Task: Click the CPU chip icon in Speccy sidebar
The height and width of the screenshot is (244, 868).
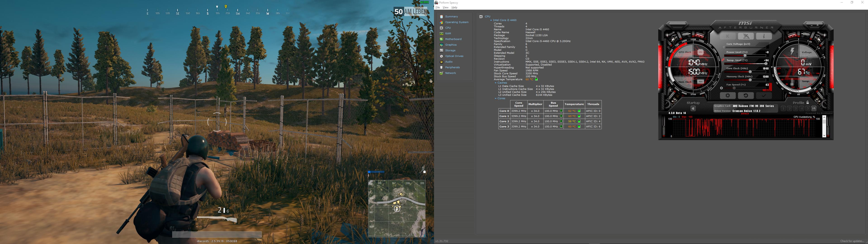Action: click(x=441, y=28)
